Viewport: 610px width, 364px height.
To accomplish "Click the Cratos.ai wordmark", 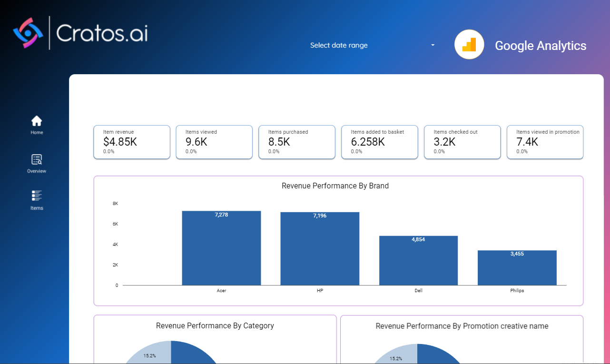I will (x=102, y=33).
